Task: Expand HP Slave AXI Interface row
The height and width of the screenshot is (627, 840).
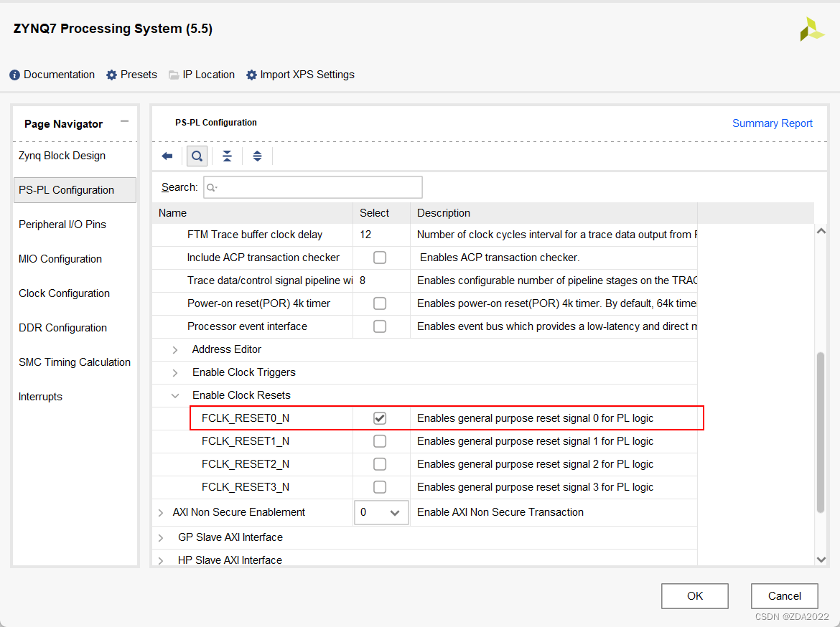Action: tap(161, 560)
